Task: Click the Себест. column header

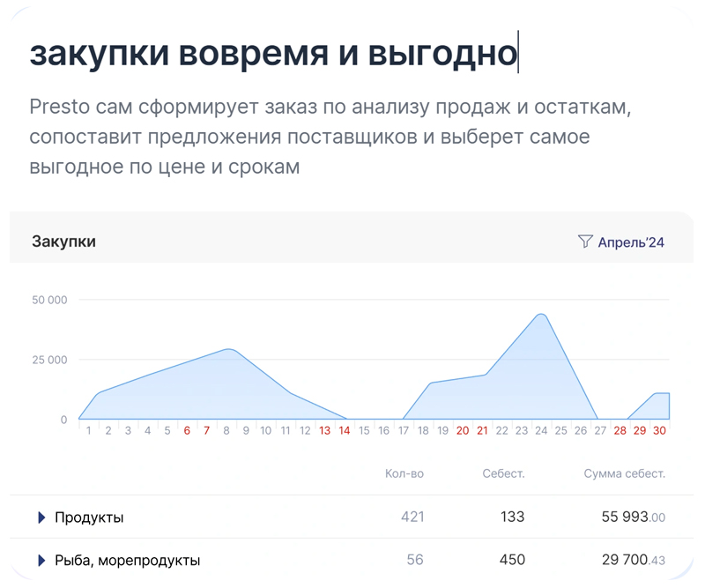Action: pyautogui.click(x=503, y=473)
